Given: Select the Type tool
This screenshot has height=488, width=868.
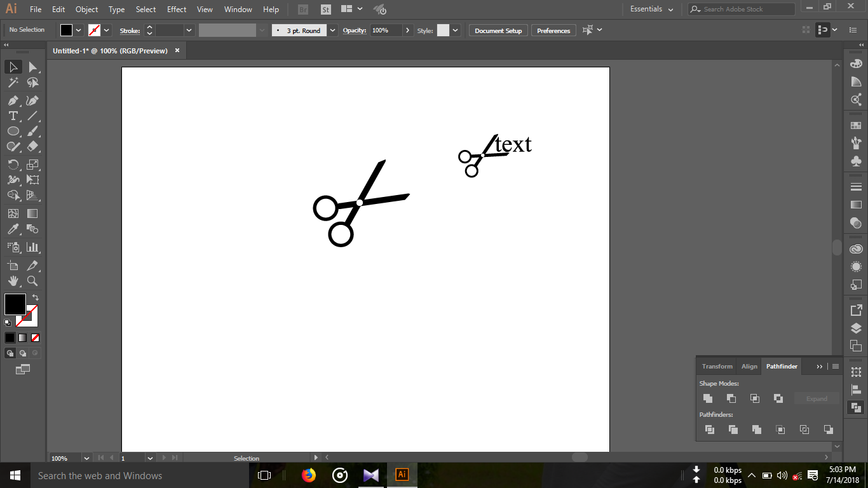Looking at the screenshot, I should 13,116.
